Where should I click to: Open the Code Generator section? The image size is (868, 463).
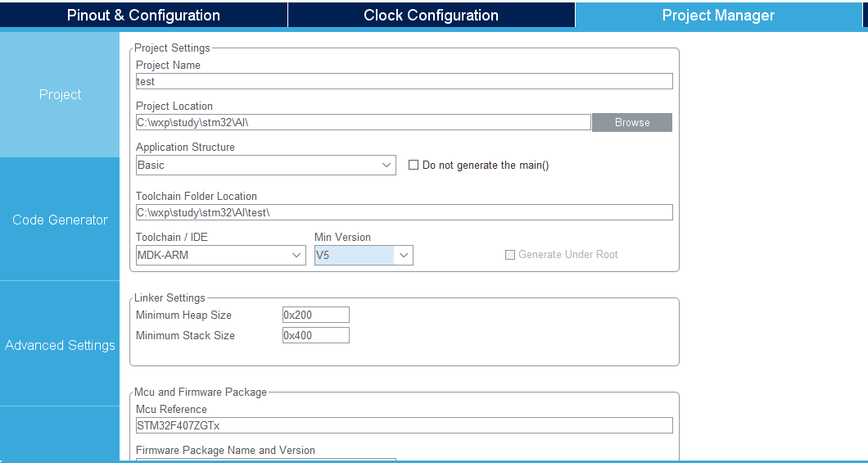(x=60, y=220)
